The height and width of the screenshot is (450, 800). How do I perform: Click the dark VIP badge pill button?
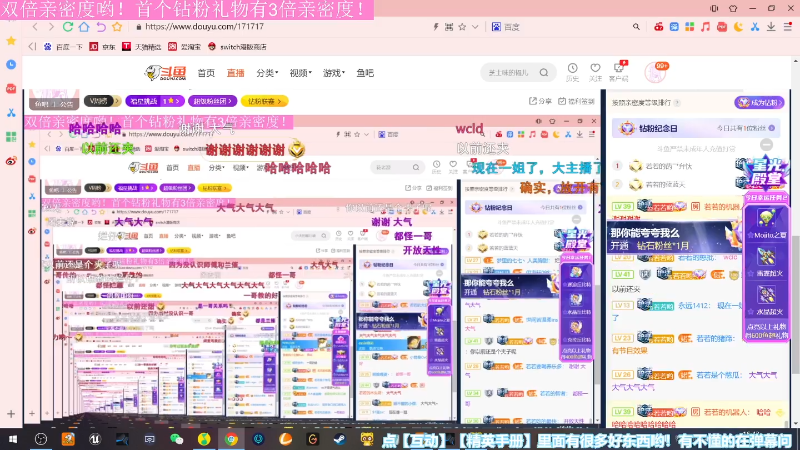pyautogui.click(x=103, y=101)
